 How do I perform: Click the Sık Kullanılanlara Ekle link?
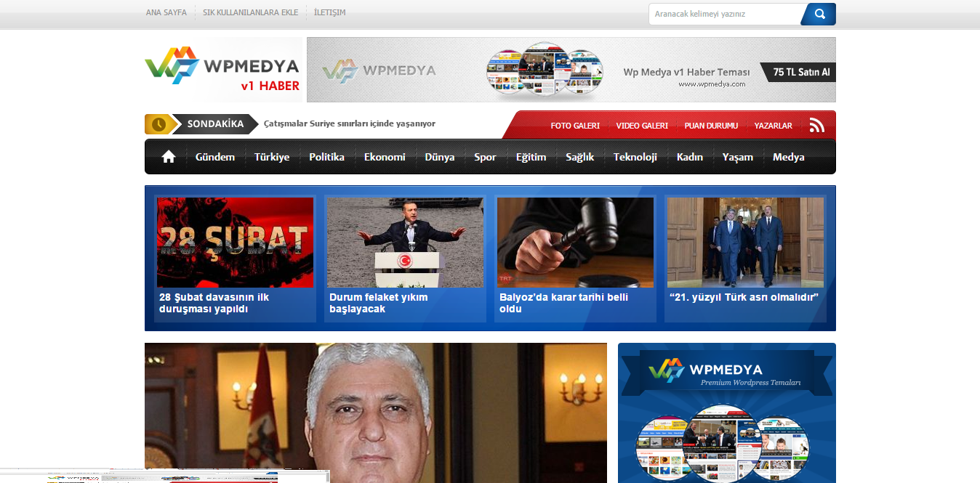(x=250, y=12)
